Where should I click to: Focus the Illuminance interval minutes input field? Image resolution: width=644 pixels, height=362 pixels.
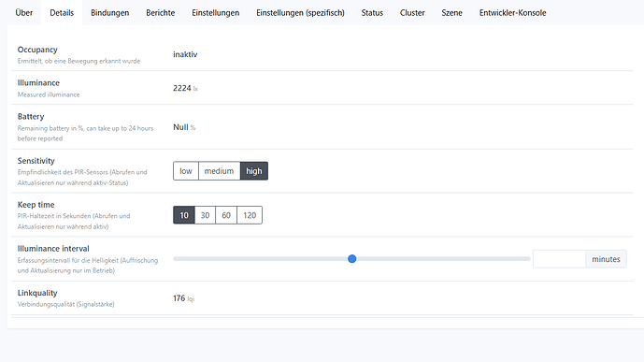click(559, 259)
